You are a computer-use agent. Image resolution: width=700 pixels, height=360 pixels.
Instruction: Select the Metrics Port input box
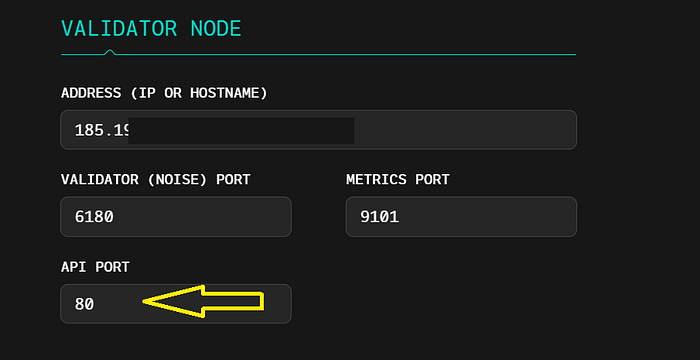[461, 217]
